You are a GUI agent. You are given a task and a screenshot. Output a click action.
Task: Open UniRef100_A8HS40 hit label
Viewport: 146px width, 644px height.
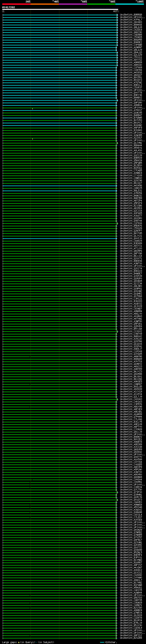pyautogui.click(x=131, y=65)
